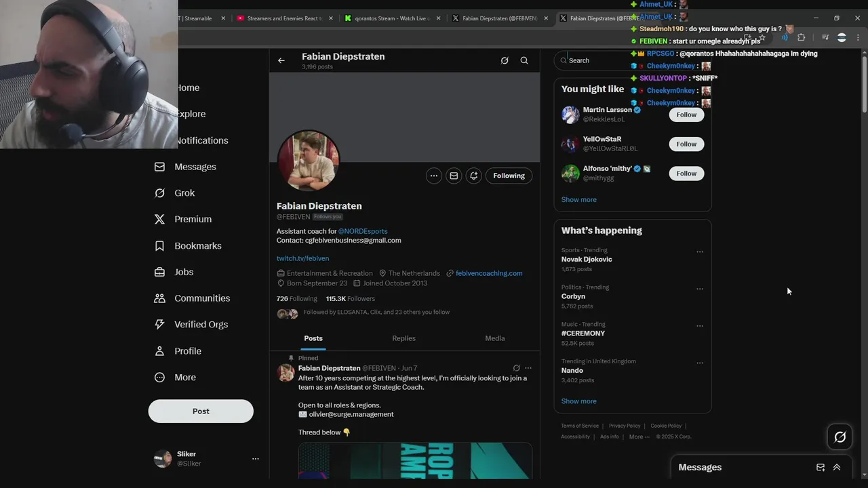
Task: Open Cookie Policy footer link
Action: point(666,426)
